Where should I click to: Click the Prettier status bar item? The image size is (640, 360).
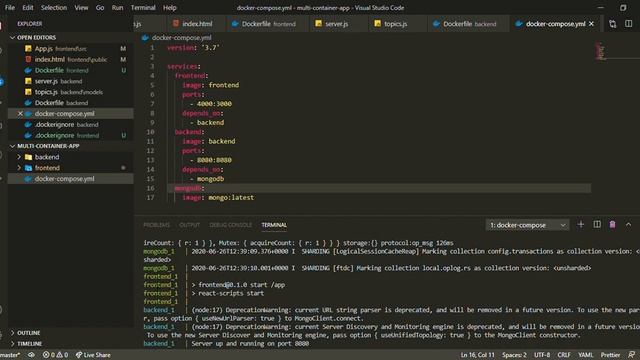tap(611, 355)
